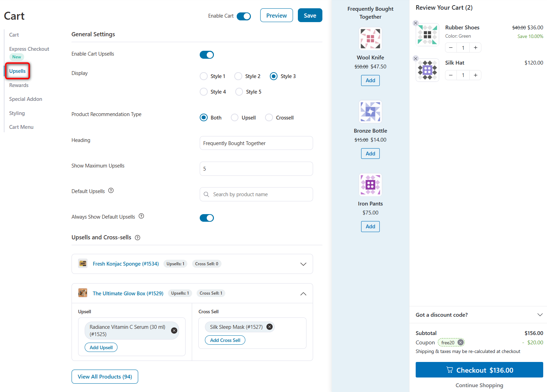
Task: Click Add Cross Sell button
Action: (x=225, y=340)
